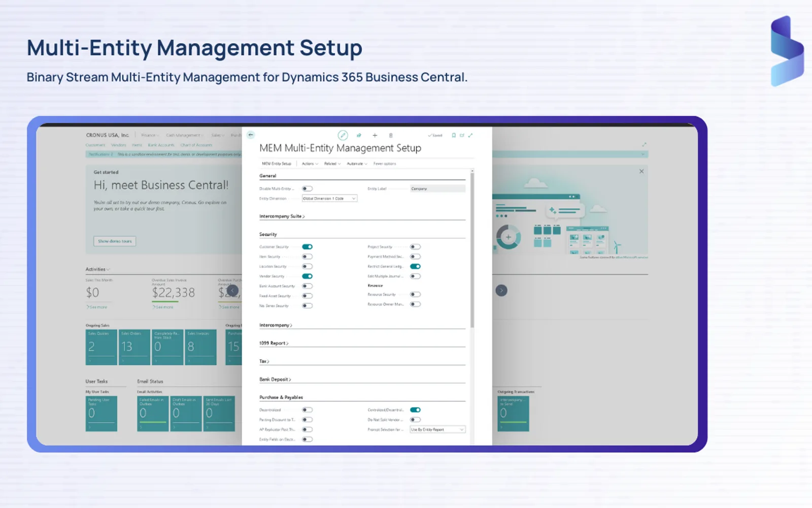Open the Actions menu

click(x=310, y=164)
